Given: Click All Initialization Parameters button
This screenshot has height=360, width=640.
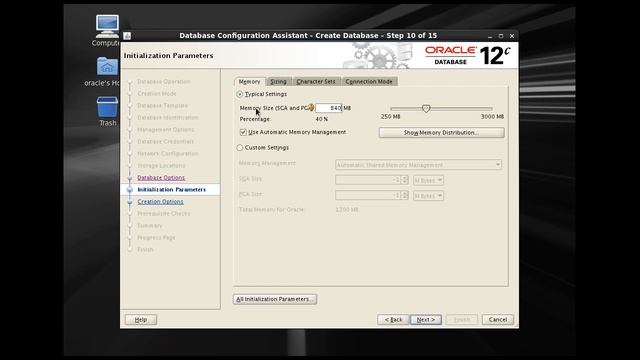Looking at the screenshot, I should [x=275, y=299].
